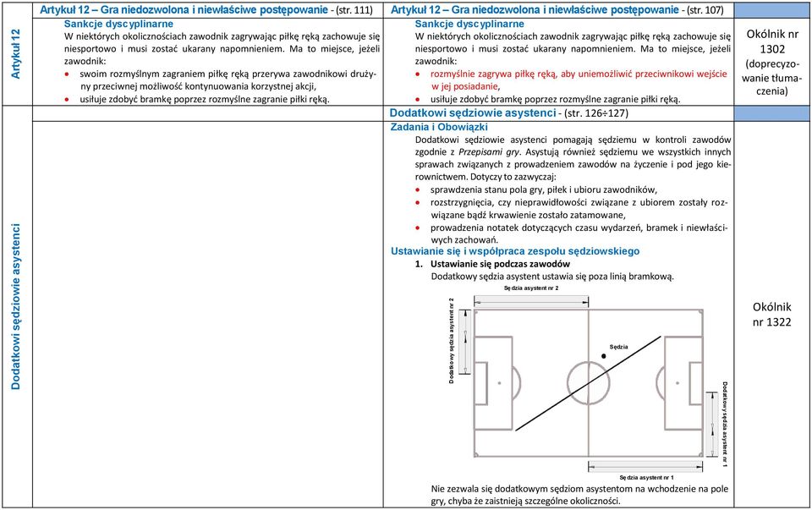Screen dimensions: 812x510
Task: Click the paragraph 'Nie zezwala się dodatkowym sędziom'
Action: click(x=579, y=495)
